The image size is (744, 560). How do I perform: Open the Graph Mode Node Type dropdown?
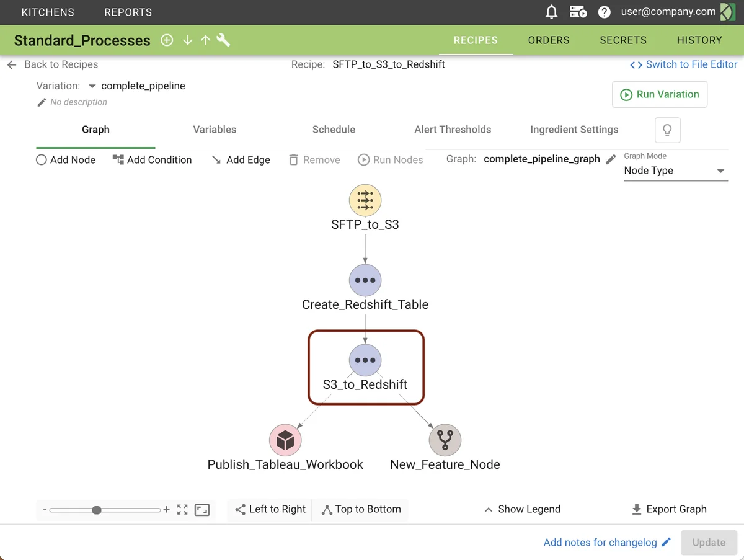[x=675, y=171]
